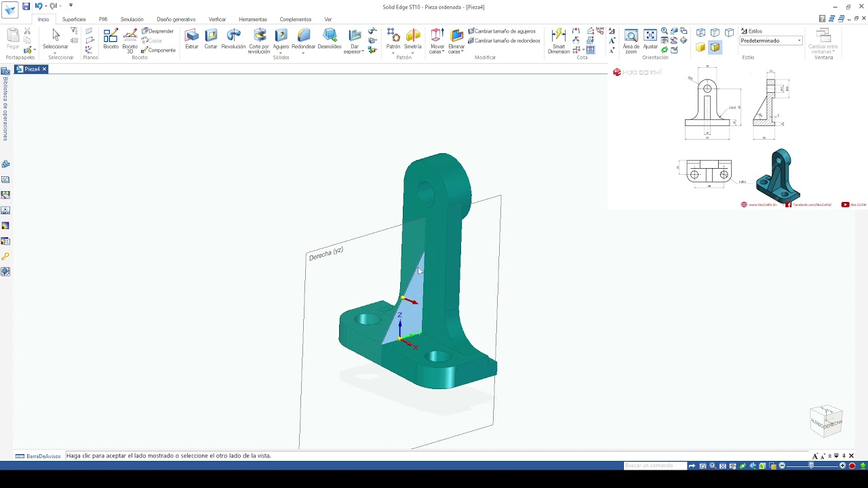This screenshot has height=488, width=868.
Task: Open the Complementos tab
Action: [296, 20]
